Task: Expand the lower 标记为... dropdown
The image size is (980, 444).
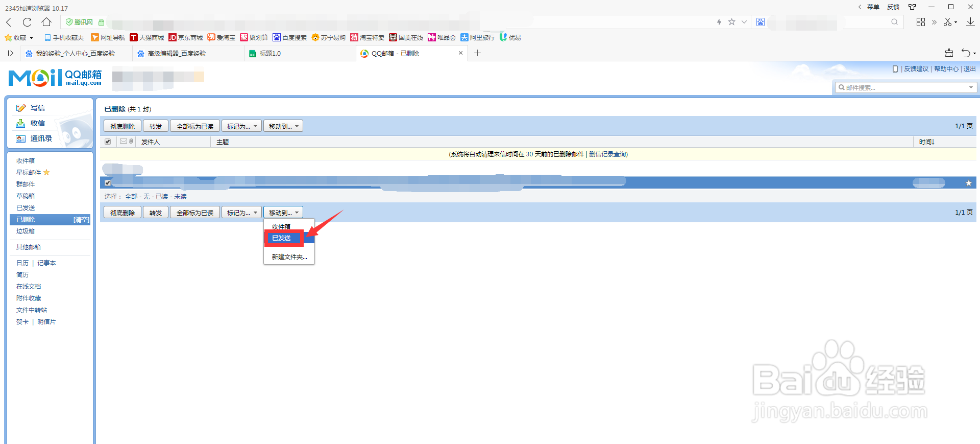Action: tap(242, 213)
